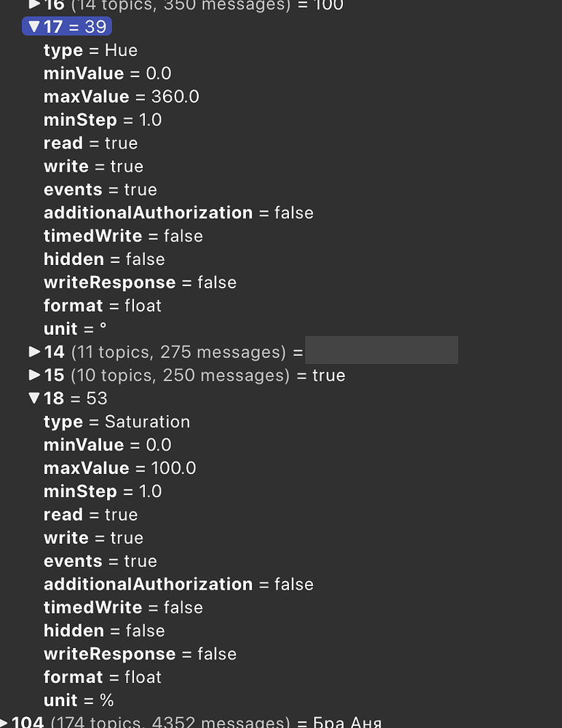The image size is (562, 728).
Task: Click the hidden = false row under Saturation
Action: (x=104, y=630)
